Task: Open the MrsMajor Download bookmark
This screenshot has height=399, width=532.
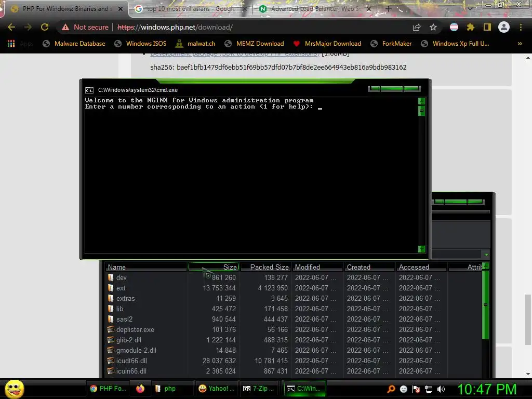Action: coord(327,44)
